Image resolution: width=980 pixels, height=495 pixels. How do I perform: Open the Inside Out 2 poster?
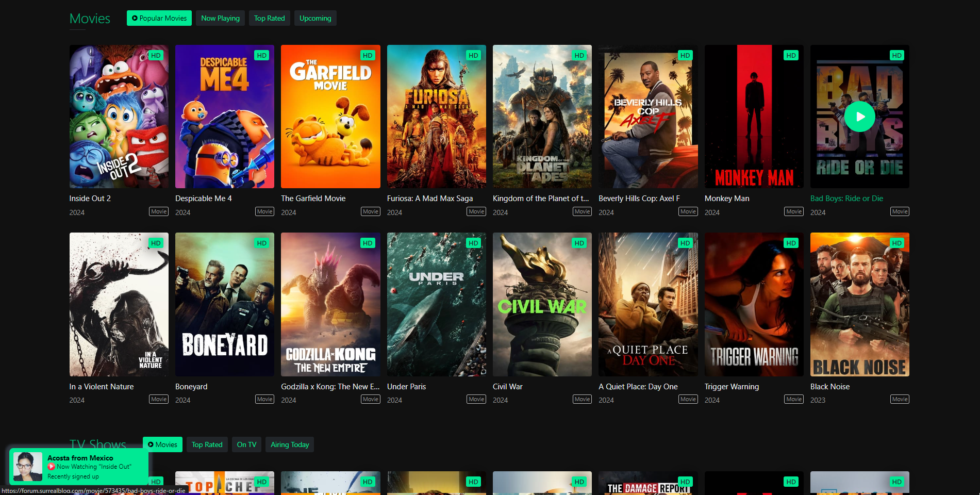(119, 117)
